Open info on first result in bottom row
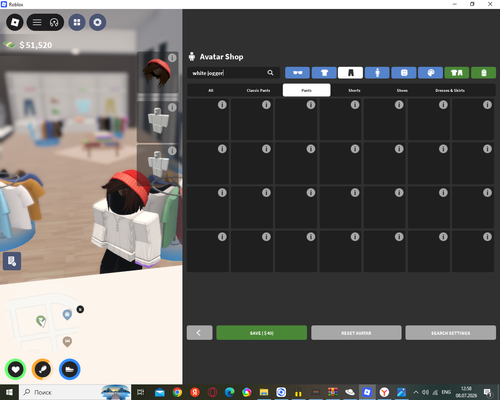 [x=222, y=237]
